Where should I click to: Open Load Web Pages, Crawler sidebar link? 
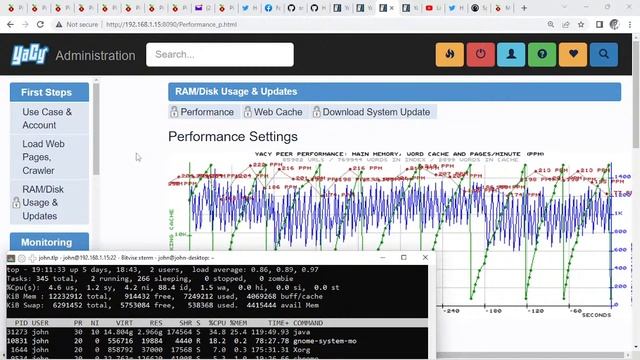pyautogui.click(x=49, y=157)
